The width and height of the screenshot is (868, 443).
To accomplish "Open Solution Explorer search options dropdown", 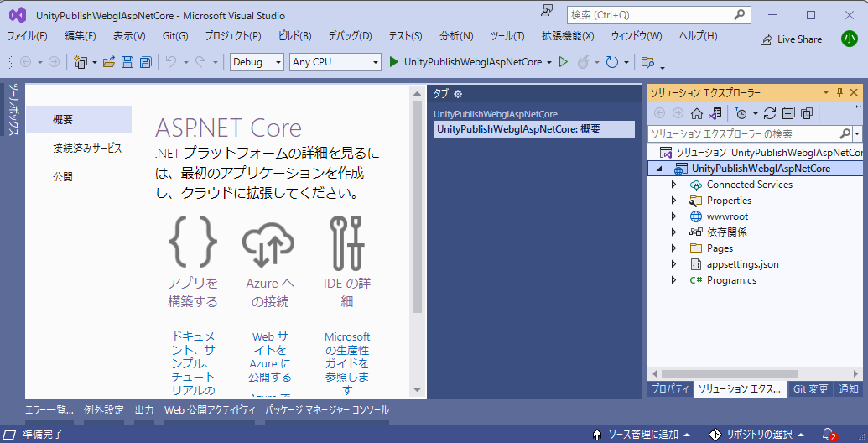I will click(x=857, y=133).
